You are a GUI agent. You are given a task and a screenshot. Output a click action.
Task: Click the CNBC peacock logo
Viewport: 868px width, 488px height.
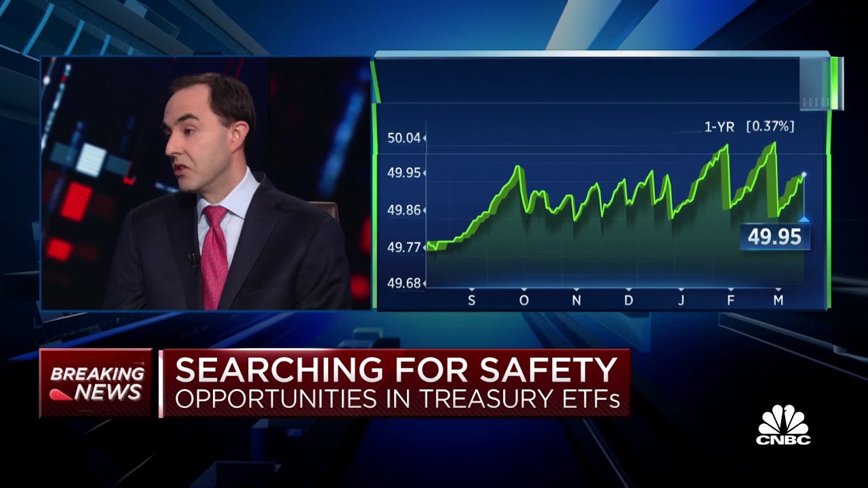click(783, 425)
